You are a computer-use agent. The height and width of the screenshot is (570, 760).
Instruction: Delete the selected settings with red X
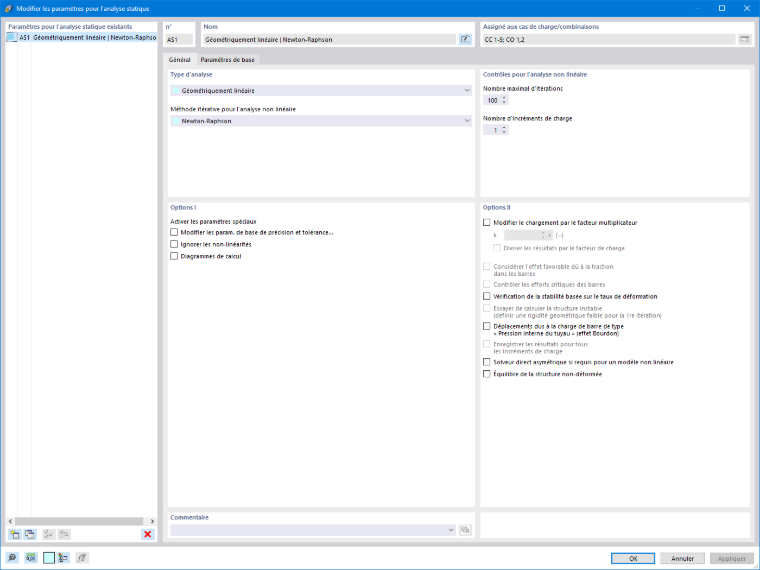coord(147,534)
